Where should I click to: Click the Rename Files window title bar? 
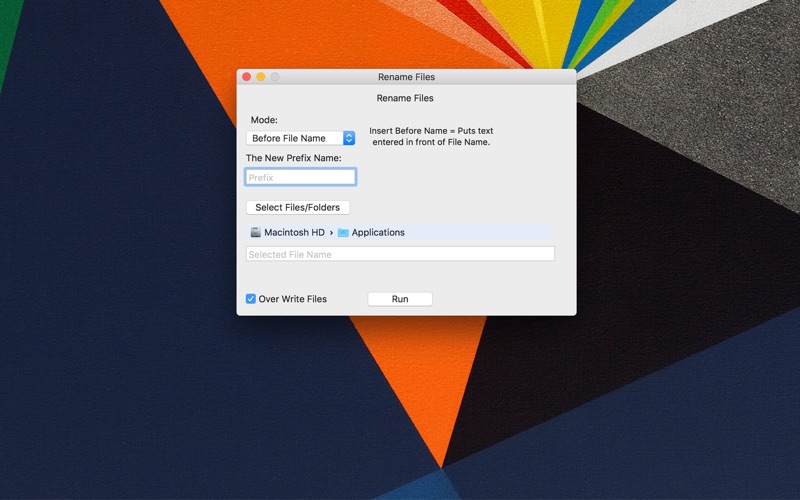tap(407, 77)
